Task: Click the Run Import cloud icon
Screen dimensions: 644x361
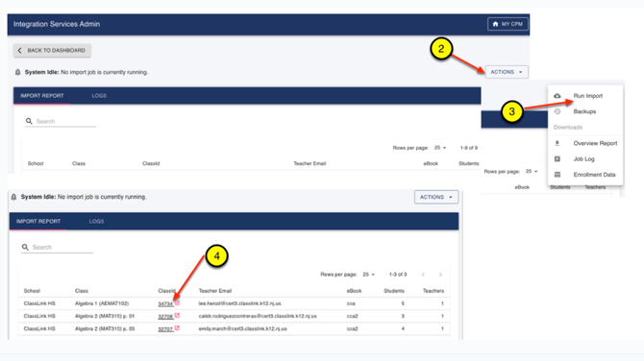Action: pyautogui.click(x=557, y=96)
